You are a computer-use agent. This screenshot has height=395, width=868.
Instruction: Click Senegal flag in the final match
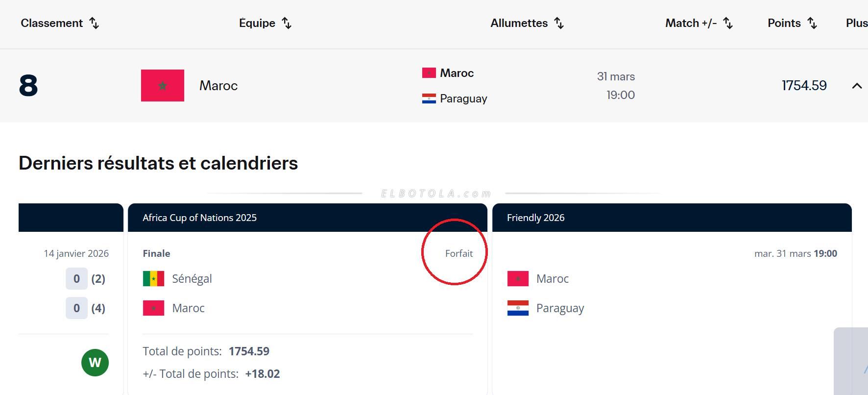pyautogui.click(x=153, y=279)
